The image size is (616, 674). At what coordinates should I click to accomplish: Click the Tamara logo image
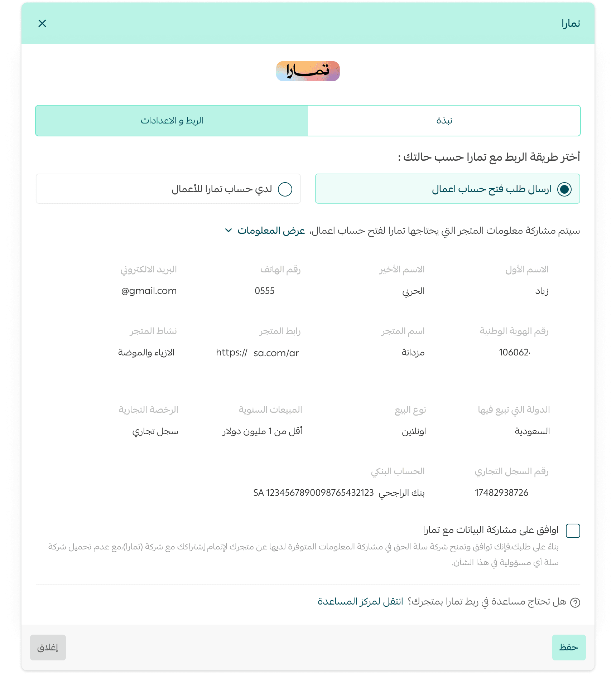tap(308, 71)
